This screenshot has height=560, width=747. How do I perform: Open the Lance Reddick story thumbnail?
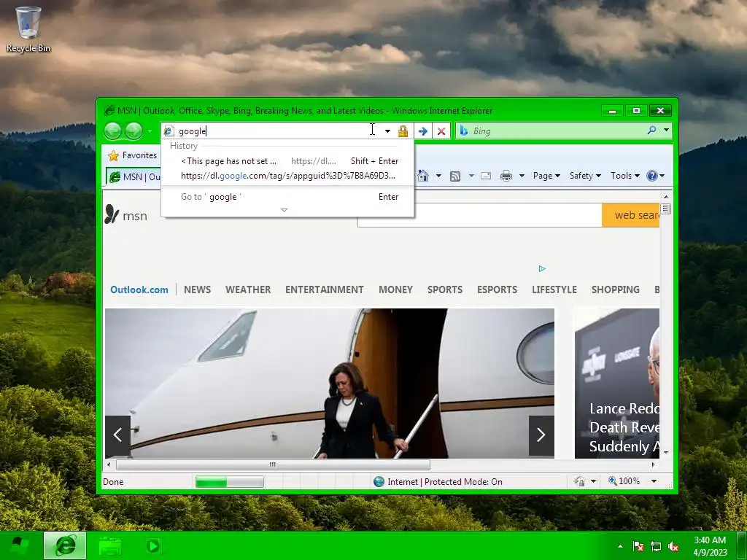(x=617, y=384)
